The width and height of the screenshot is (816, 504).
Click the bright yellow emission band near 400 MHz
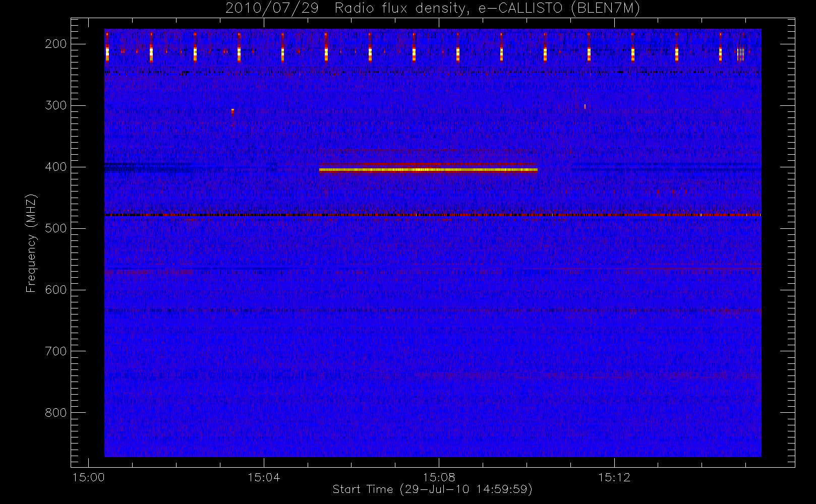(x=428, y=170)
